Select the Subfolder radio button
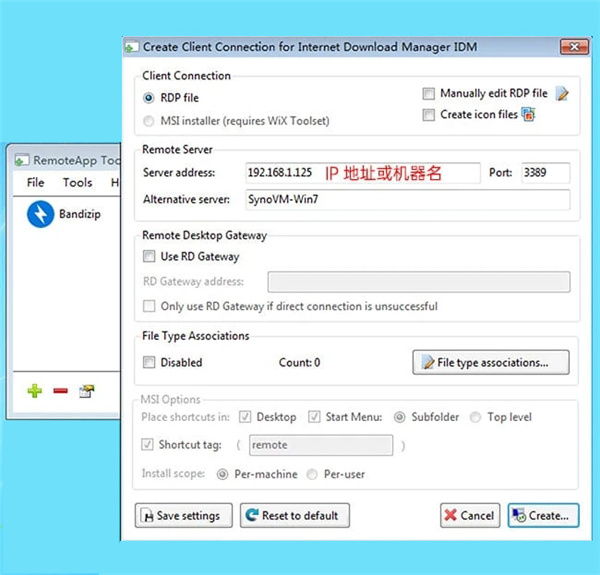The width and height of the screenshot is (600, 575). 399,417
